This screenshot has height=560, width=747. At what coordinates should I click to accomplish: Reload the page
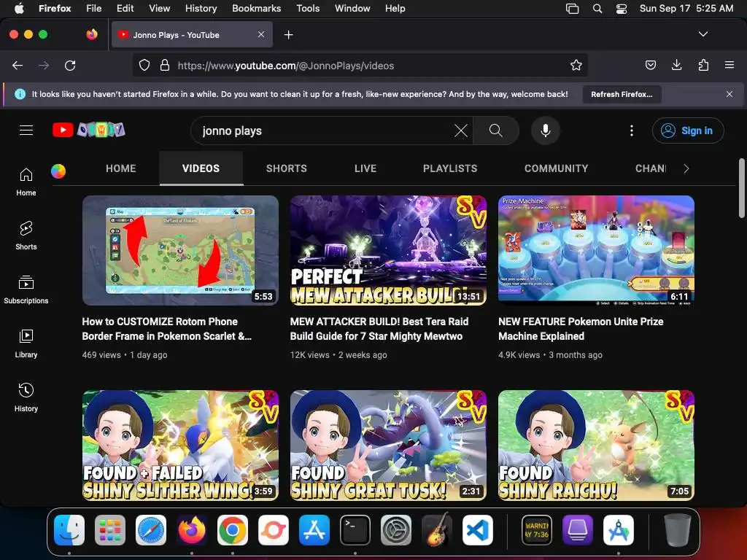(70, 65)
